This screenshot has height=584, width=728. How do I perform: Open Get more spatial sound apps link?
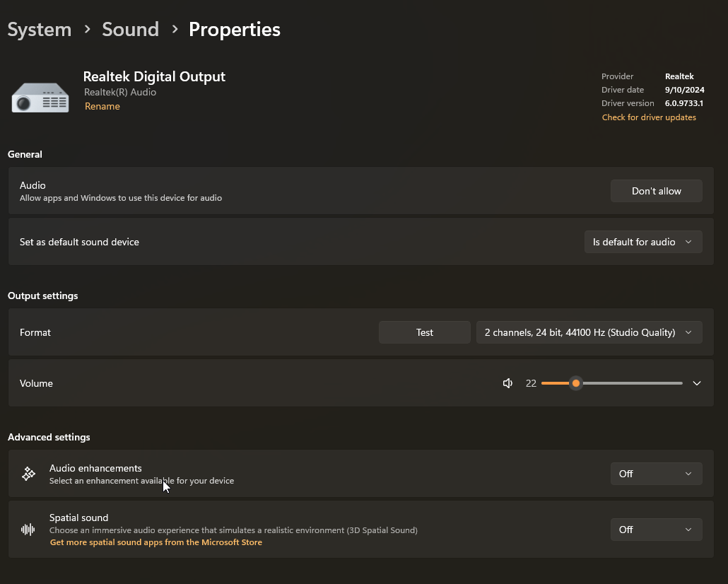coord(155,542)
